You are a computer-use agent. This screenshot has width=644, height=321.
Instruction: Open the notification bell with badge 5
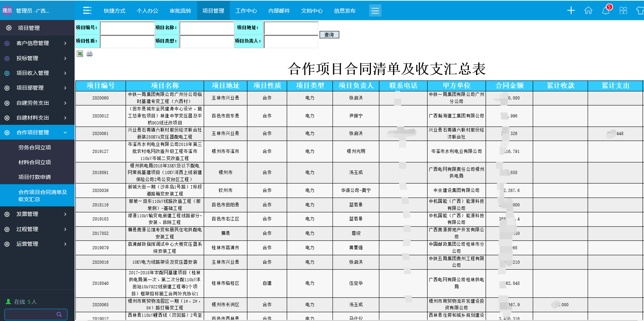pos(606,11)
